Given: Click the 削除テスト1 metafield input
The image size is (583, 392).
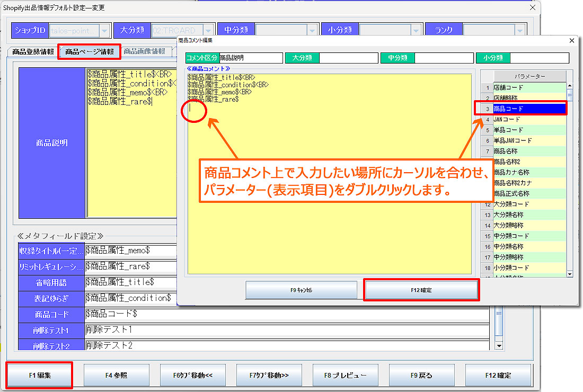Looking at the screenshot, I should [286, 331].
